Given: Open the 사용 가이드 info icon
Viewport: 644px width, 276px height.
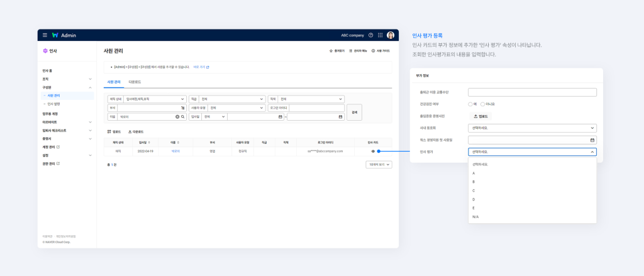Looking at the screenshot, I should pos(374,51).
